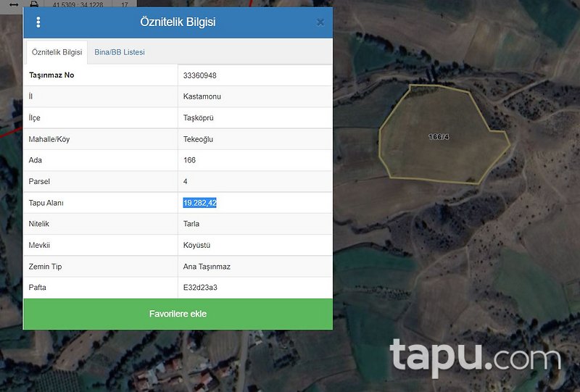The width and height of the screenshot is (580, 392).
Task: Click the Mahalle/Köy value Tekeoğlu
Action: (198, 139)
